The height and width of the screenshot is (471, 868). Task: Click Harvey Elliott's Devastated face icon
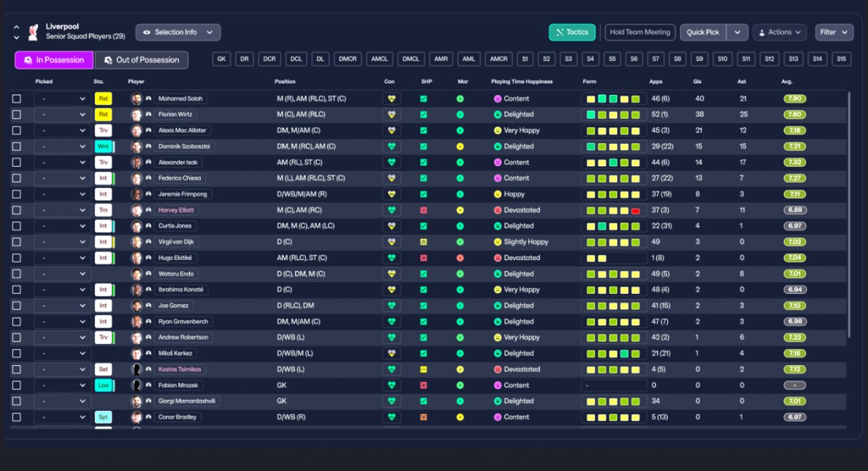[x=498, y=210]
